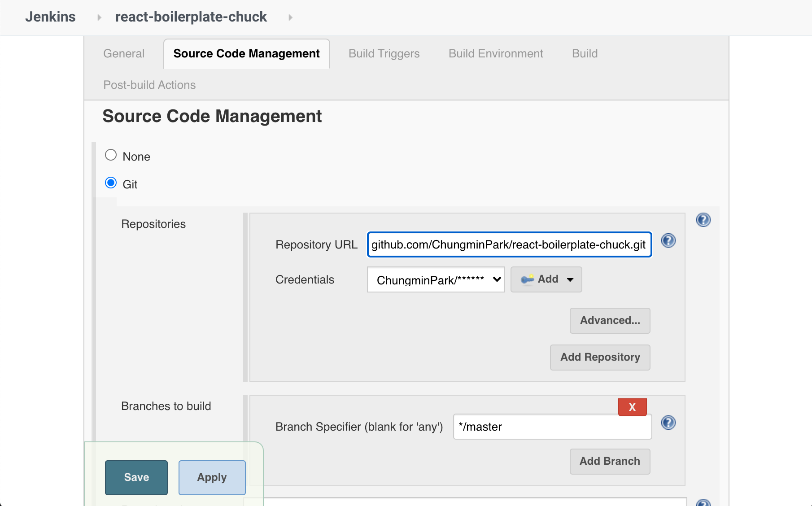
Task: Switch to the Build Triggers tab
Action: (384, 53)
